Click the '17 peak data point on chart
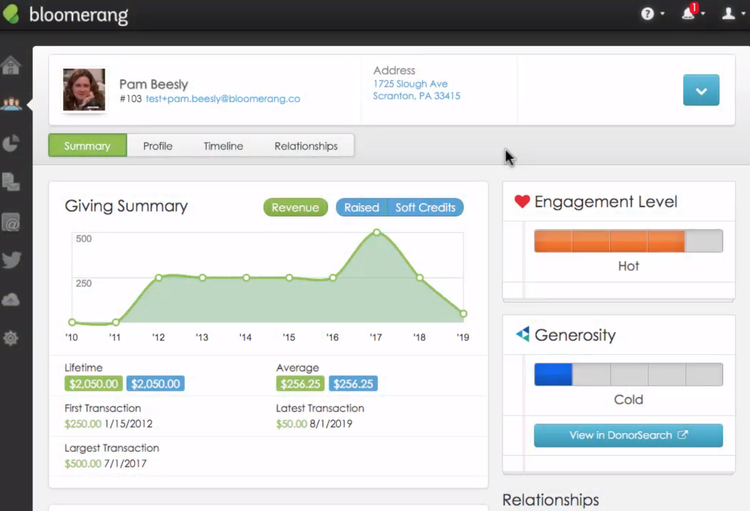 pos(377,232)
